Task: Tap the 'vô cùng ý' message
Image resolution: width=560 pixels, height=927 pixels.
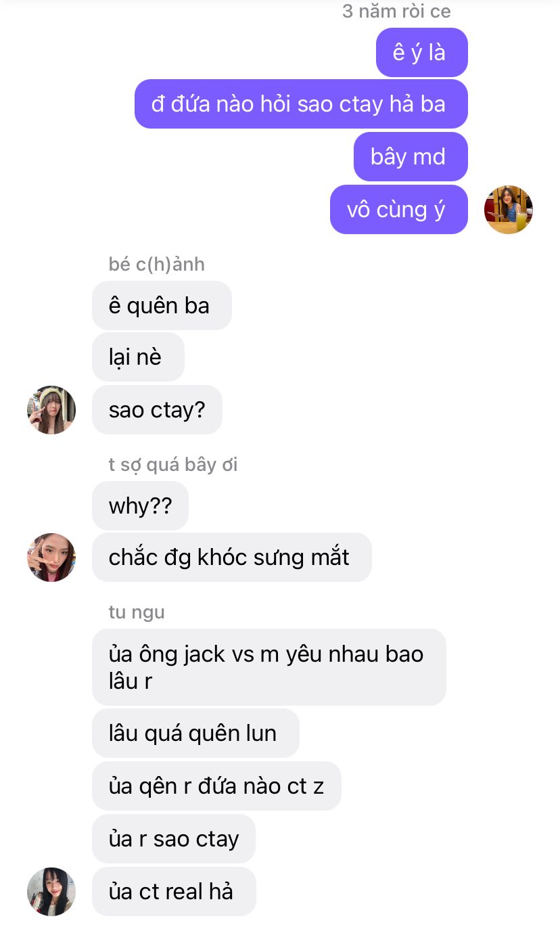Action: point(399,210)
